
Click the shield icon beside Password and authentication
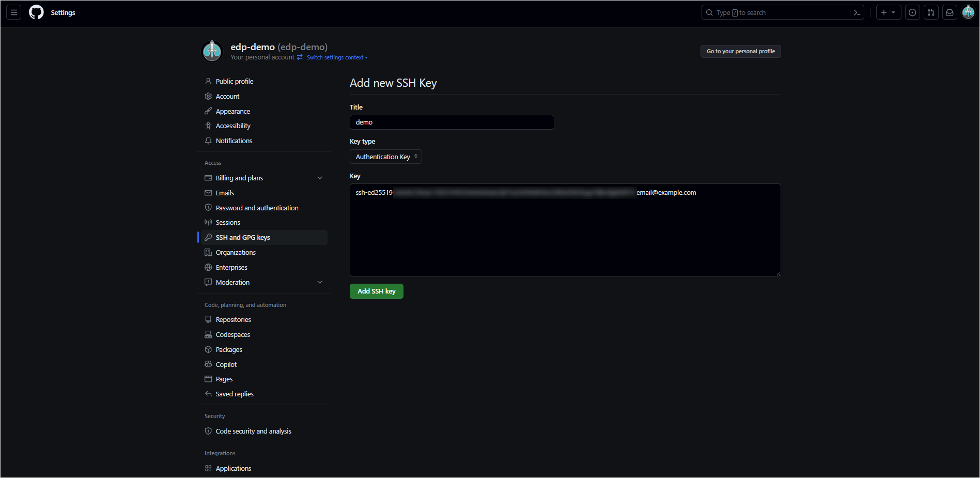coord(208,207)
